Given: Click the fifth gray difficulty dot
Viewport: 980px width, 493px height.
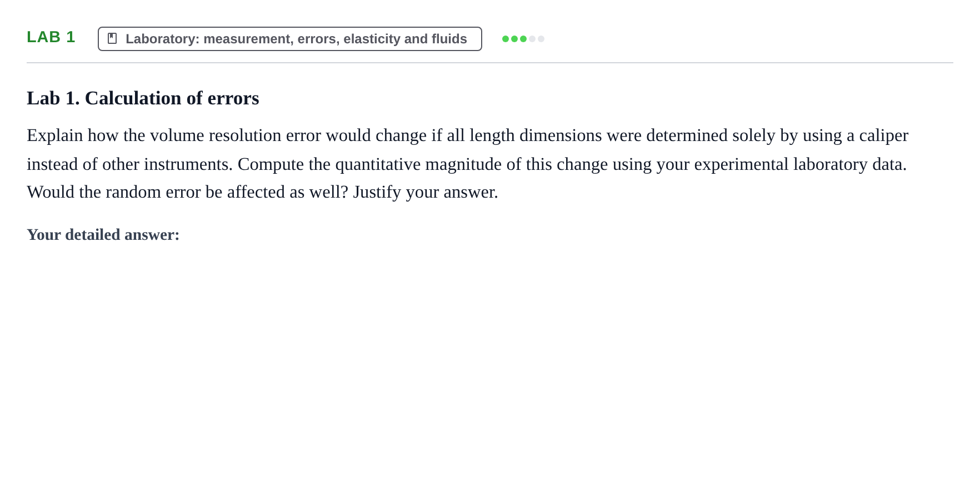Looking at the screenshot, I should tap(541, 39).
